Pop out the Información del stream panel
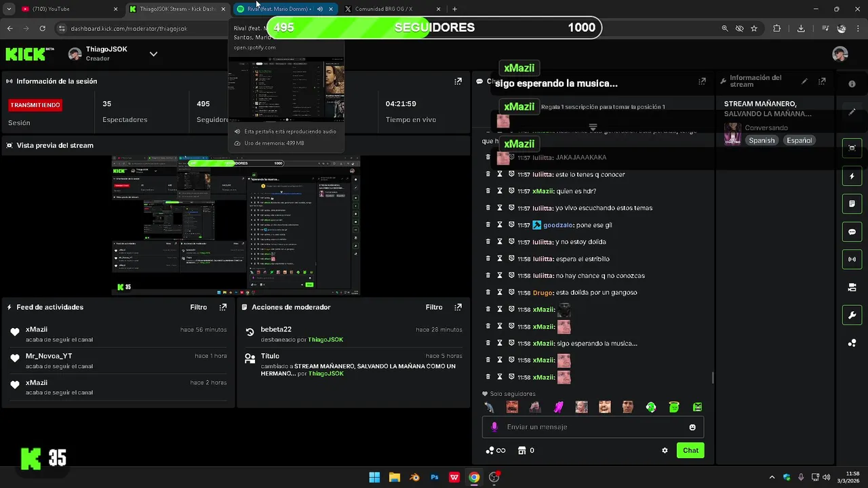The image size is (868, 488). coord(822,81)
